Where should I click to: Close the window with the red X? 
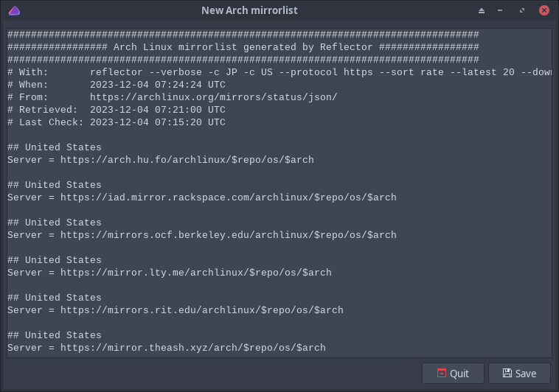[x=544, y=10]
